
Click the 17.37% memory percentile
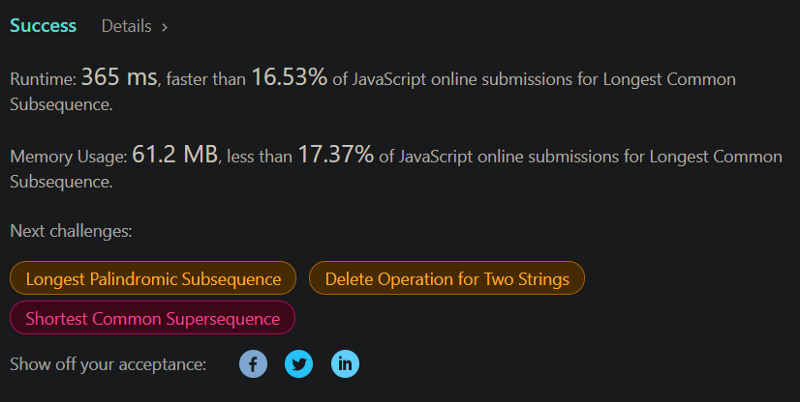coord(336,154)
